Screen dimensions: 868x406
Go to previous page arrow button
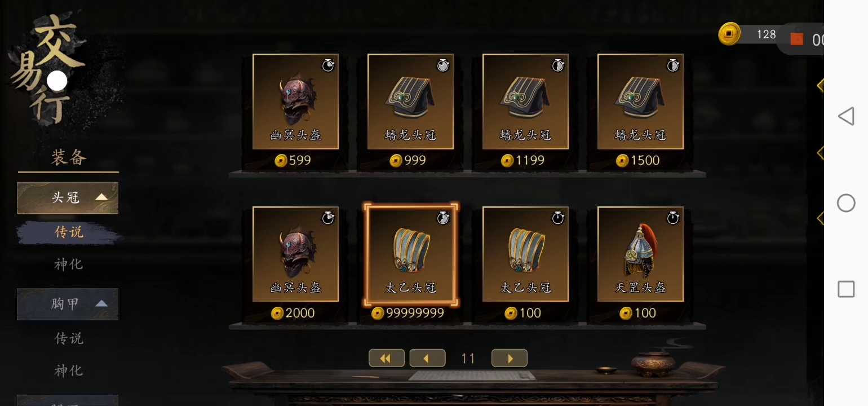(x=427, y=358)
